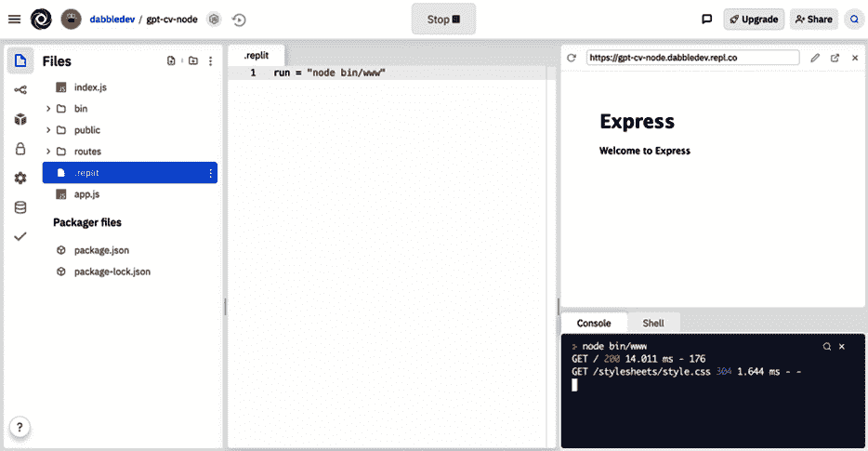
Task: Click the webview URL address field
Action: point(693,58)
